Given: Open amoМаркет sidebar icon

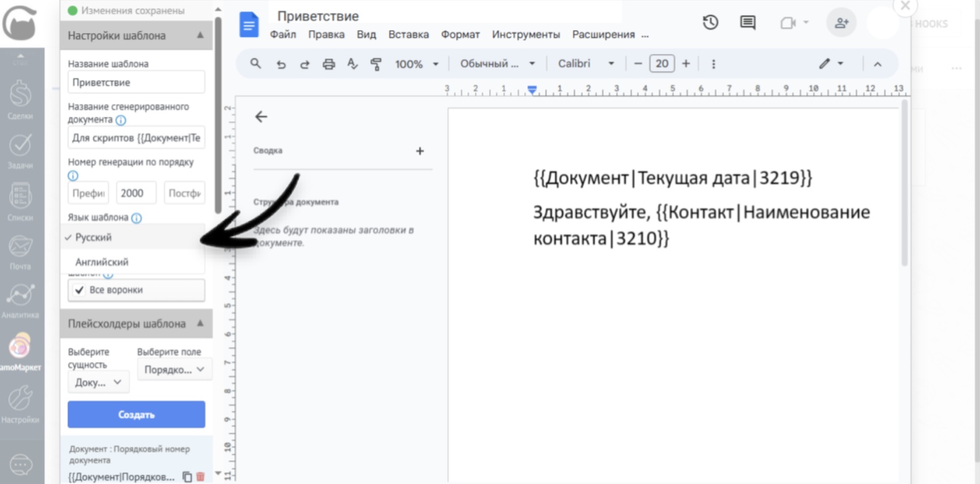Looking at the screenshot, I should tap(20, 352).
